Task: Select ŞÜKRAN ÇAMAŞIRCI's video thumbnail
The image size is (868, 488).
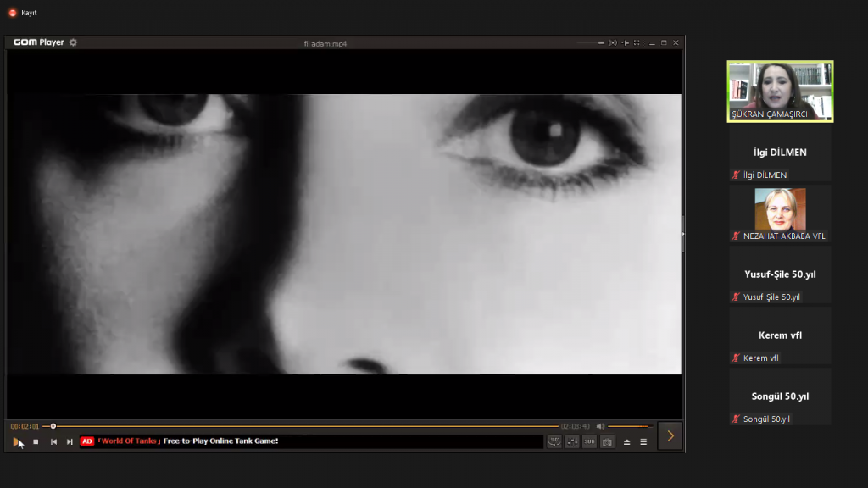Action: tap(780, 91)
